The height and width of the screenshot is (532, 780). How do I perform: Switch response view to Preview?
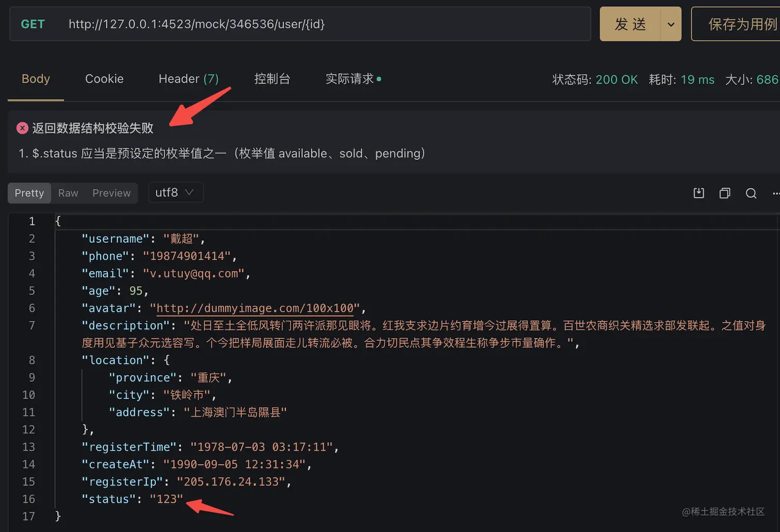(111, 193)
